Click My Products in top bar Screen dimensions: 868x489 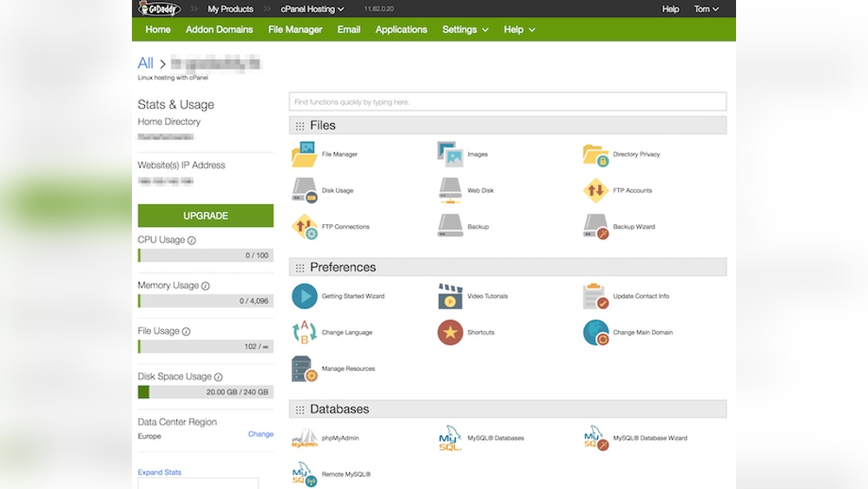[x=230, y=9]
